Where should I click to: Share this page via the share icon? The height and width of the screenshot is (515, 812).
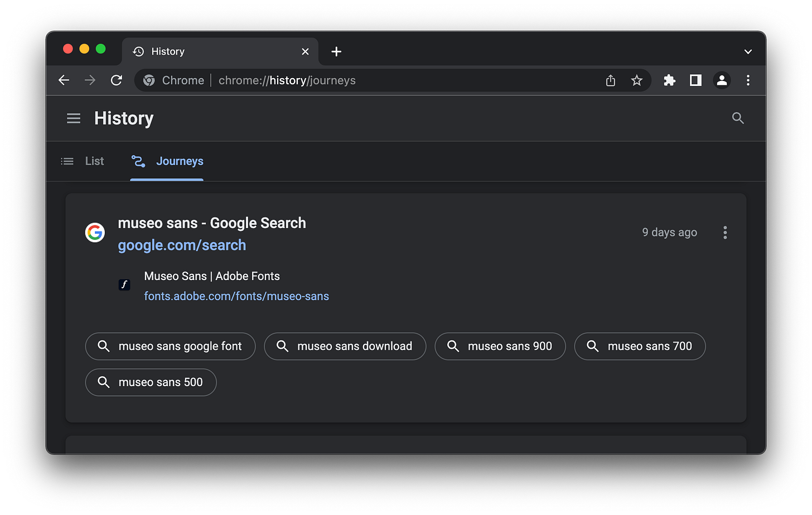pos(611,80)
